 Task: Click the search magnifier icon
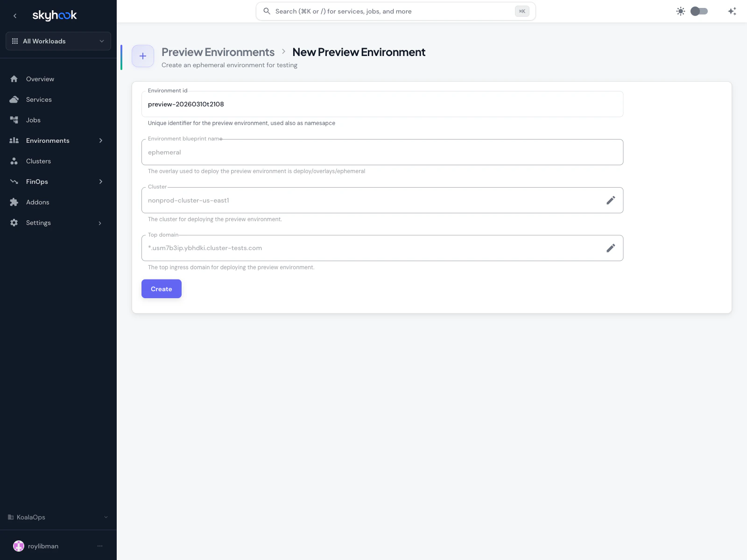(267, 11)
